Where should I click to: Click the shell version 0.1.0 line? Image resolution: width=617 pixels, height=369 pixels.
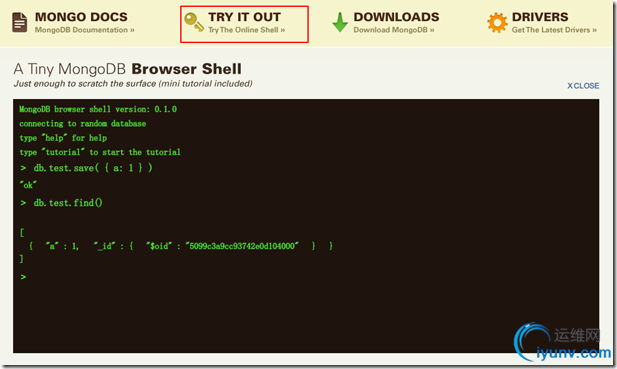pos(98,109)
